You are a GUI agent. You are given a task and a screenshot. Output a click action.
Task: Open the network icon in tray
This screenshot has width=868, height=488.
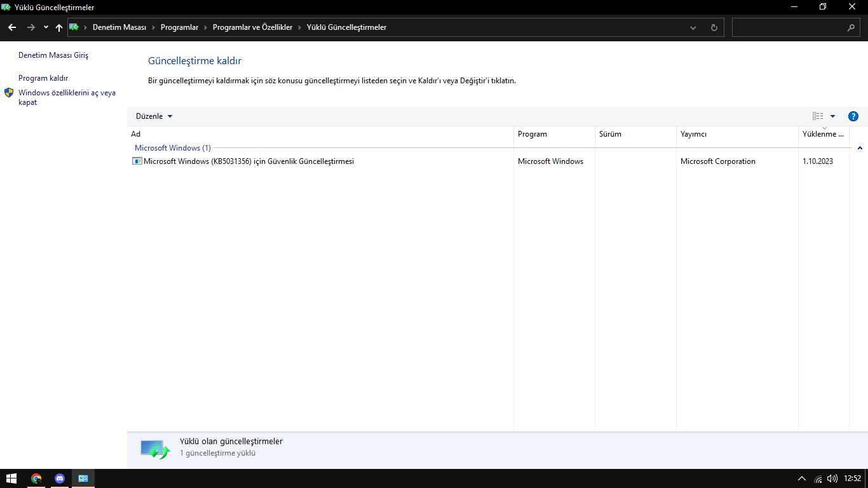pos(818,478)
